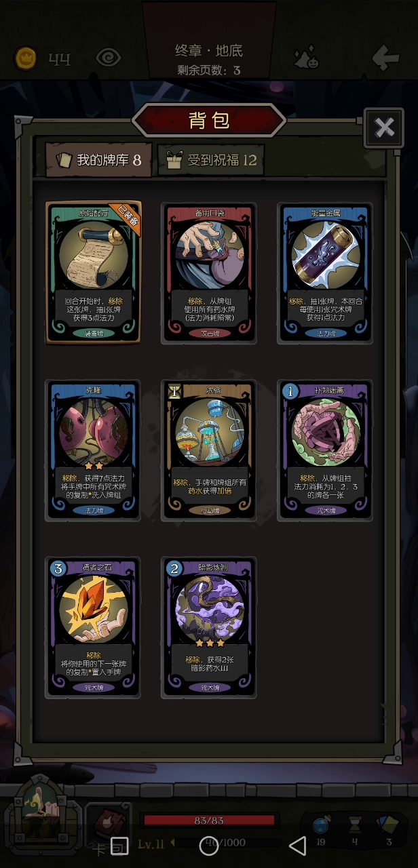Image resolution: width=418 pixels, height=868 pixels.
Task: Tap the Android back triangle button
Action: coord(297,845)
